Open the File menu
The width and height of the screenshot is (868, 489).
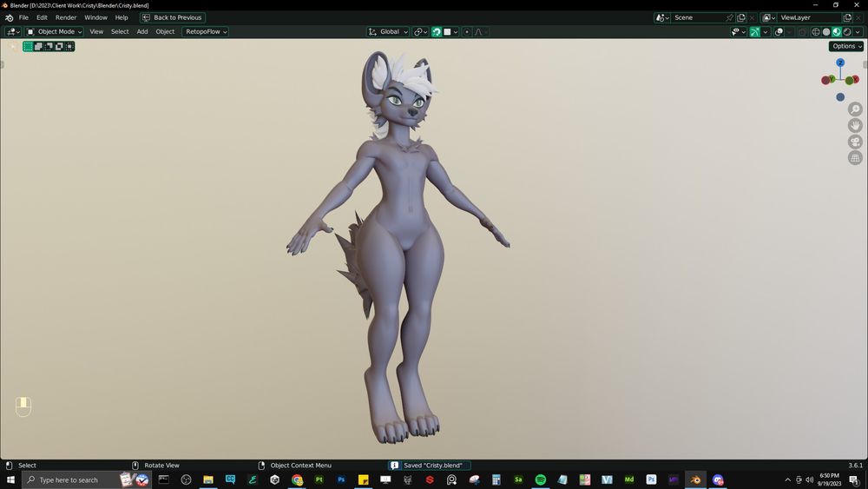tap(23, 17)
